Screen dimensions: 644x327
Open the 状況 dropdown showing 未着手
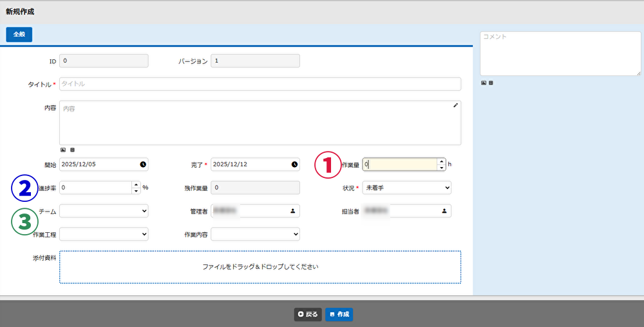click(406, 188)
